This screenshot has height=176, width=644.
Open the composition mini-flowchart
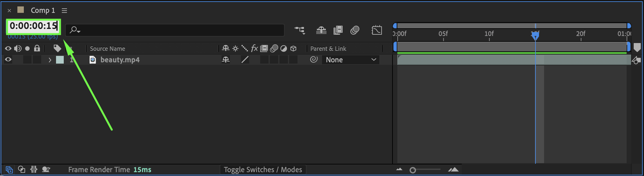click(x=299, y=30)
